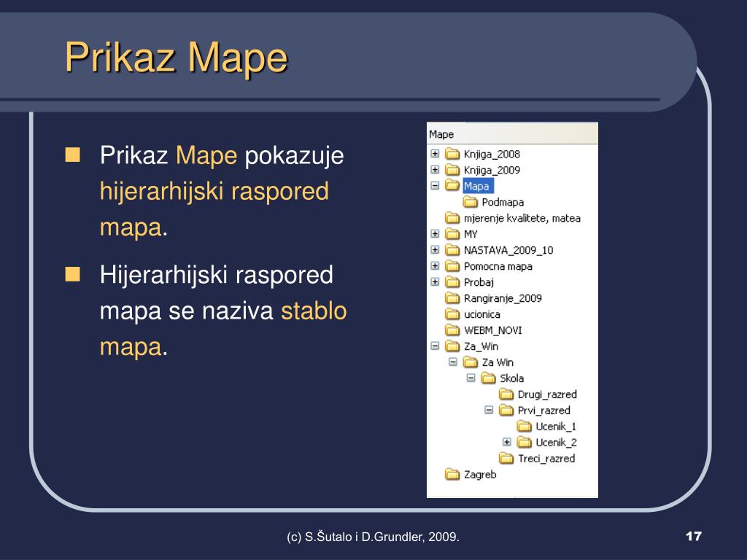Select the highlighted Mapa folder name
Viewport: 747px width, 560px height.
[478, 186]
